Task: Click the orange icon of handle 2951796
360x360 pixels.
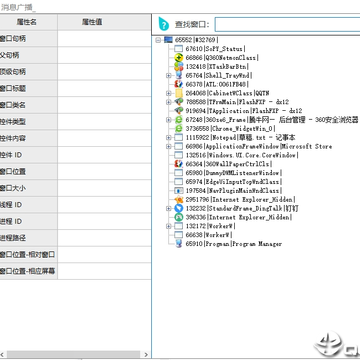Action: coord(179,200)
